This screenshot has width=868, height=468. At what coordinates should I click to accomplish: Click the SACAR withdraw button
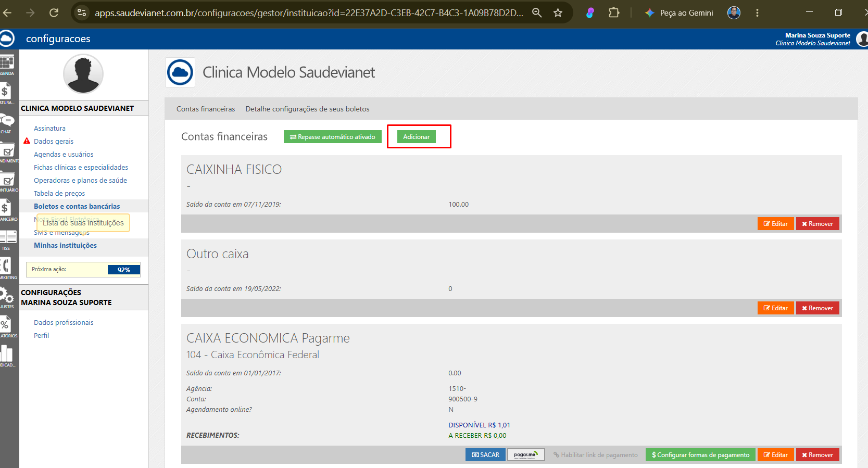[485, 455]
